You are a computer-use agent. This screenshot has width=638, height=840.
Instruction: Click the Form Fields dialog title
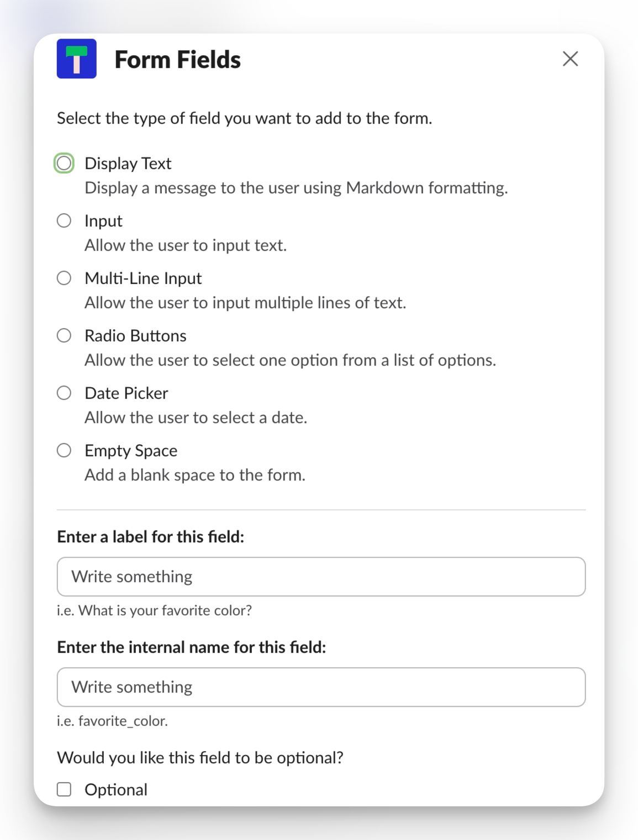(x=177, y=60)
